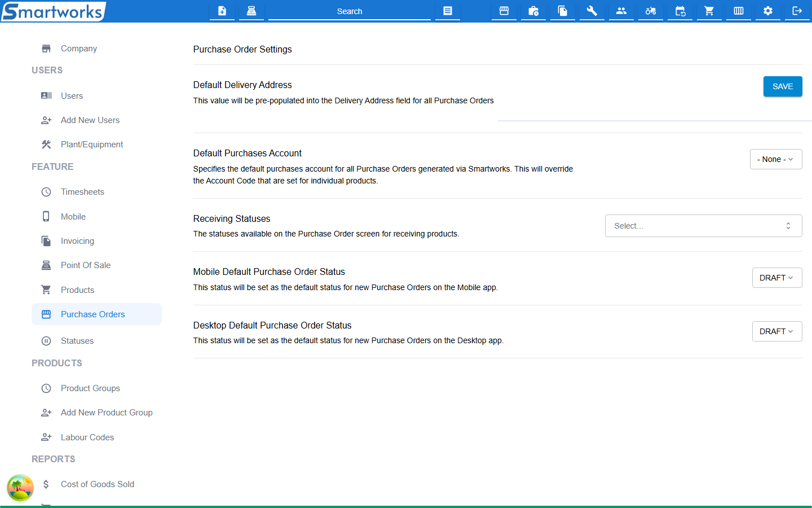The height and width of the screenshot is (508, 812).
Task: Open Statuses in the sidebar
Action: click(96, 341)
